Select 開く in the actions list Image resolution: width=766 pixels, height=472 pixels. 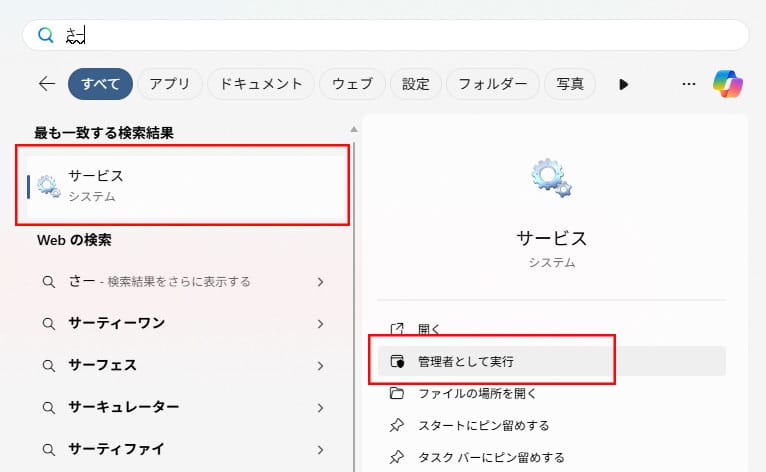click(428, 329)
